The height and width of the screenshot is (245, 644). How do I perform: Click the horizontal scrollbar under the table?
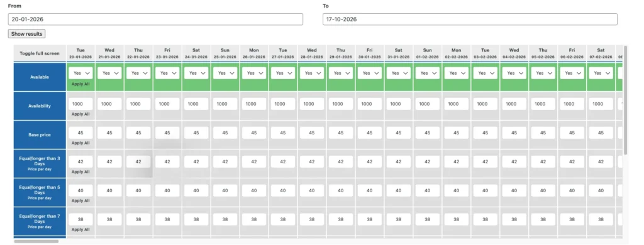[36, 241]
